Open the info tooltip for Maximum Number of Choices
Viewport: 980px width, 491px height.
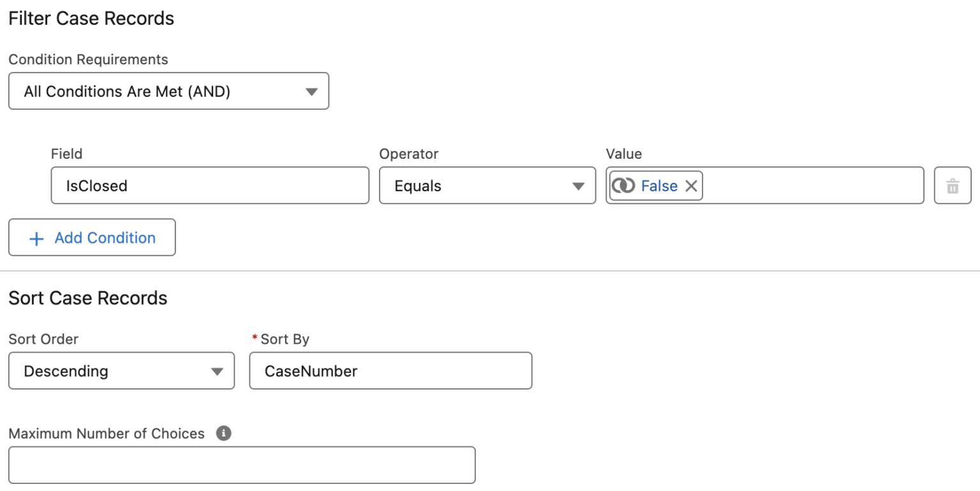coord(223,433)
